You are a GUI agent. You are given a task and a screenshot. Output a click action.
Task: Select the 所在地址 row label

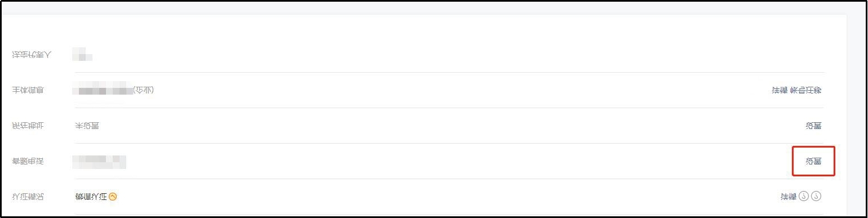pyautogui.click(x=28, y=126)
